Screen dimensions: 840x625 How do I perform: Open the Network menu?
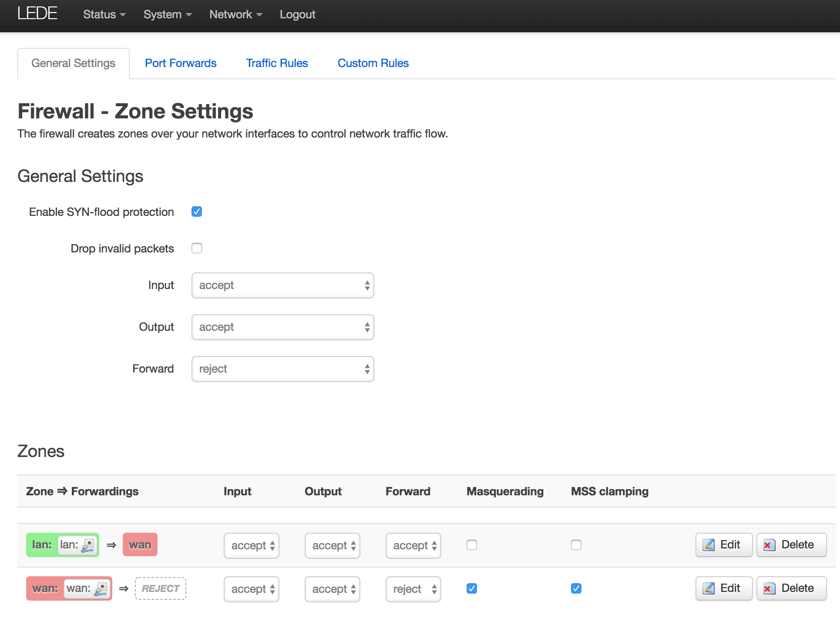pos(235,14)
